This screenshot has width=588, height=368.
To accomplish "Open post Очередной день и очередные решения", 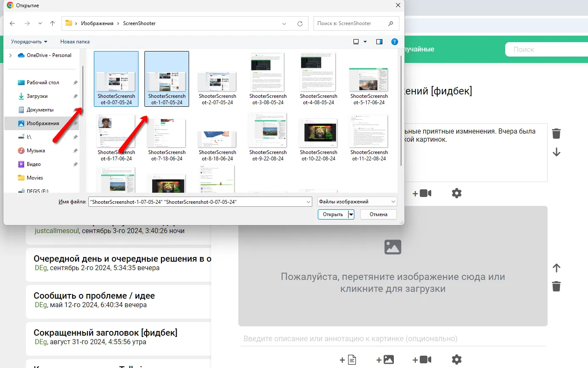I will (122, 258).
